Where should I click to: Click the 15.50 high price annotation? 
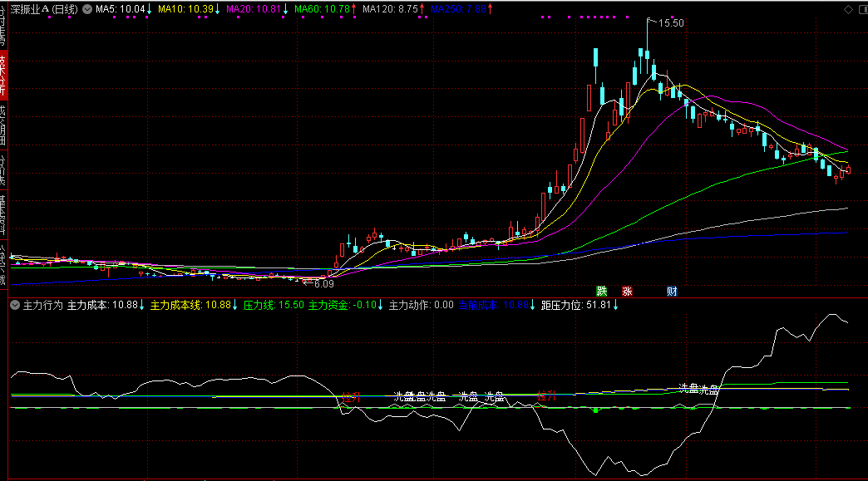[x=671, y=23]
